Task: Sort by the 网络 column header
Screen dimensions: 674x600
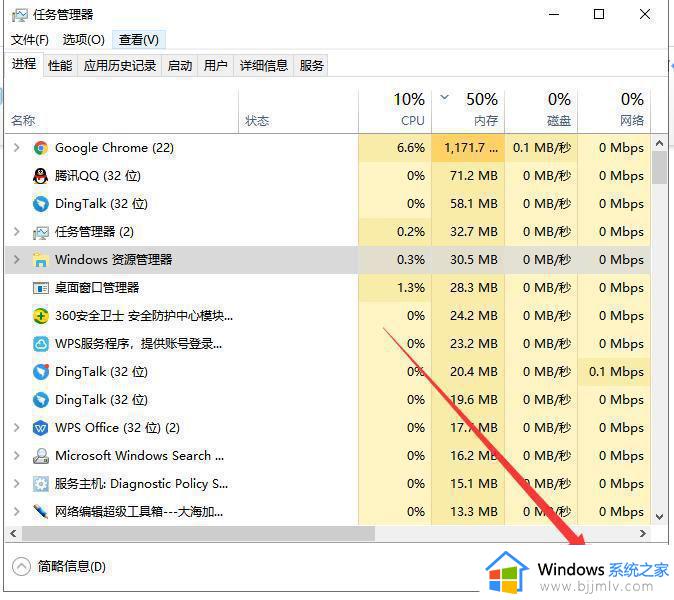Action: click(614, 110)
